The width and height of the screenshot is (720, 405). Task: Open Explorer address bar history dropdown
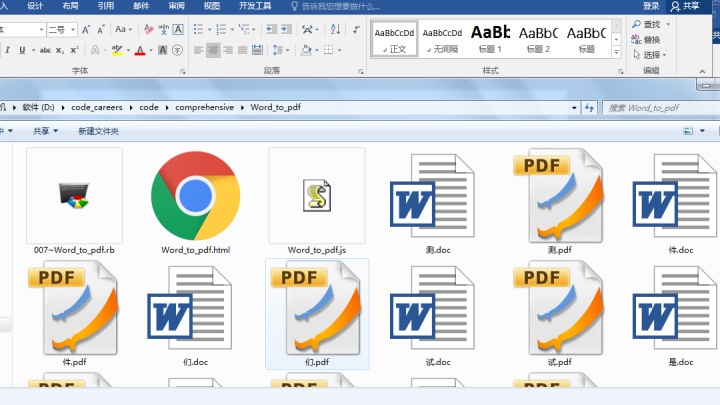[x=574, y=108]
